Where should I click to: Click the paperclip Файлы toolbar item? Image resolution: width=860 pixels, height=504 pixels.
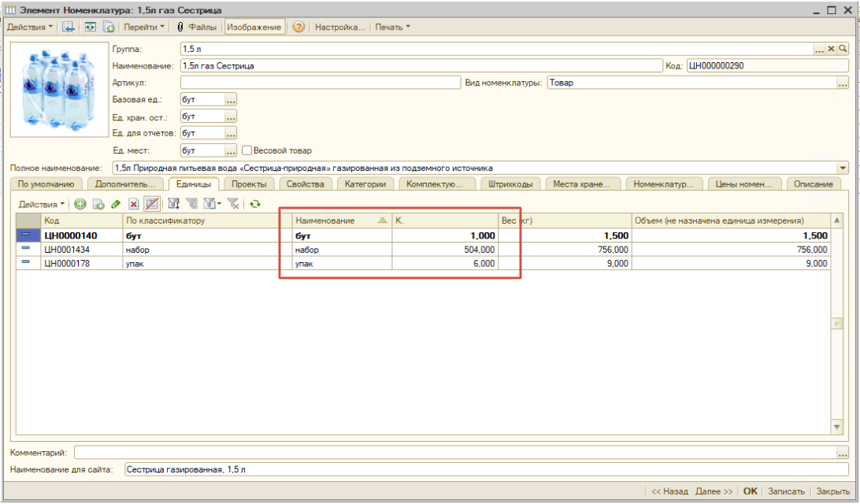click(x=196, y=27)
